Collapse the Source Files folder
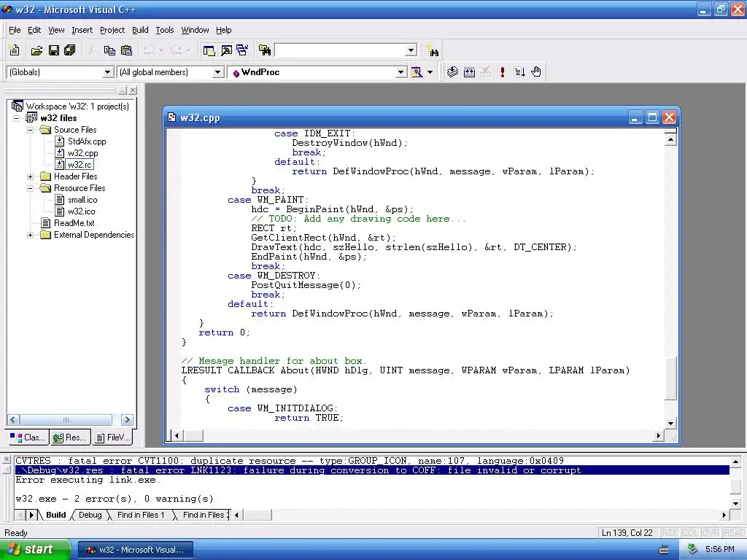Image resolution: width=747 pixels, height=560 pixels. tap(31, 130)
